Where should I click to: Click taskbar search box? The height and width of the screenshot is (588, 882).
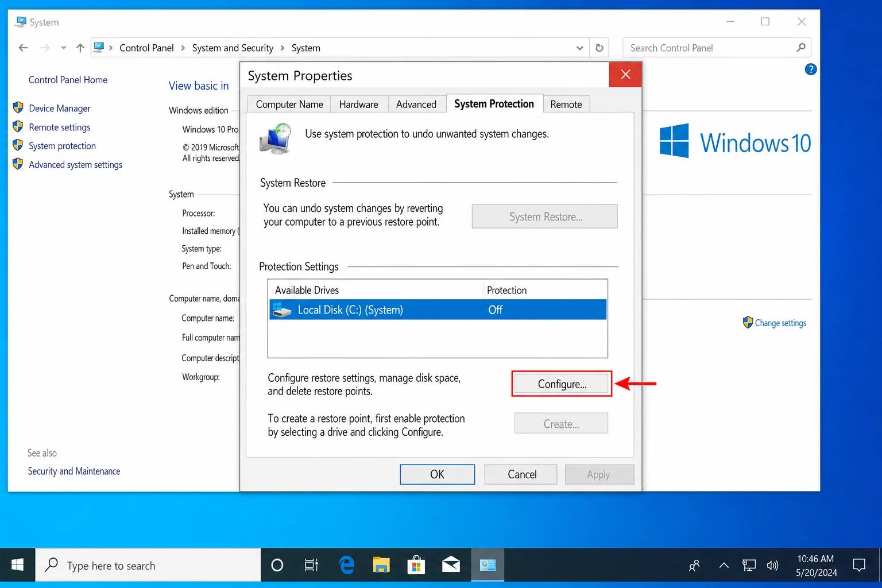coord(148,565)
